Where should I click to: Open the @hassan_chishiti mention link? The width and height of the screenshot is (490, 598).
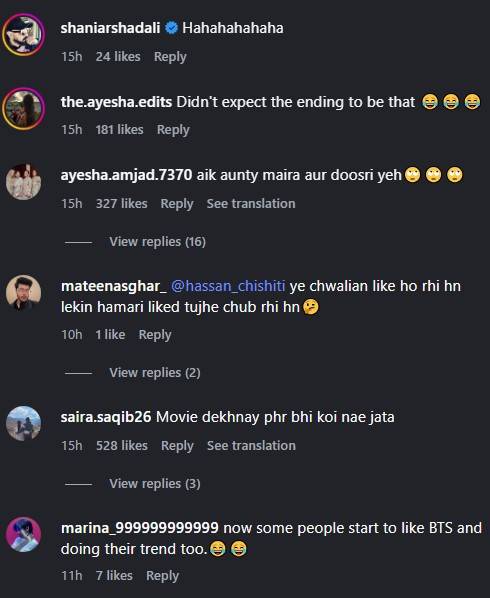[228, 286]
